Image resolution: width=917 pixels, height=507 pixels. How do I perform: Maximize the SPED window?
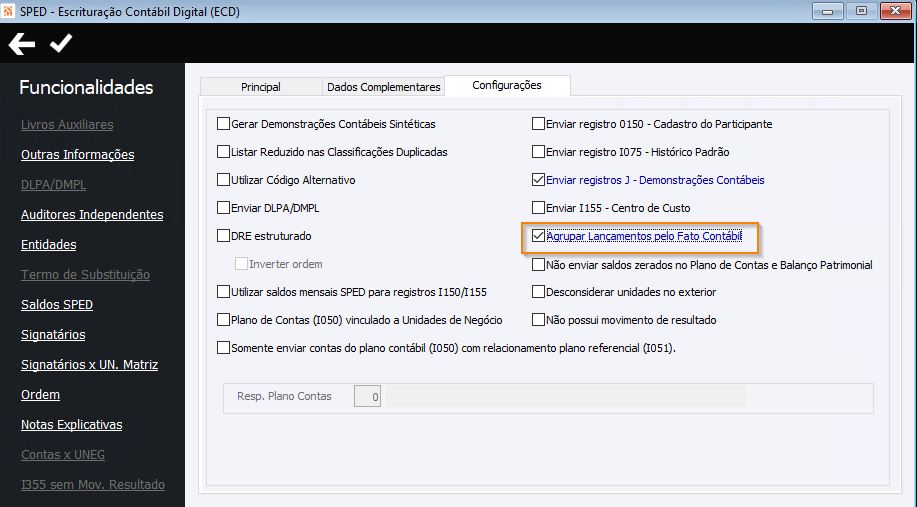click(860, 11)
